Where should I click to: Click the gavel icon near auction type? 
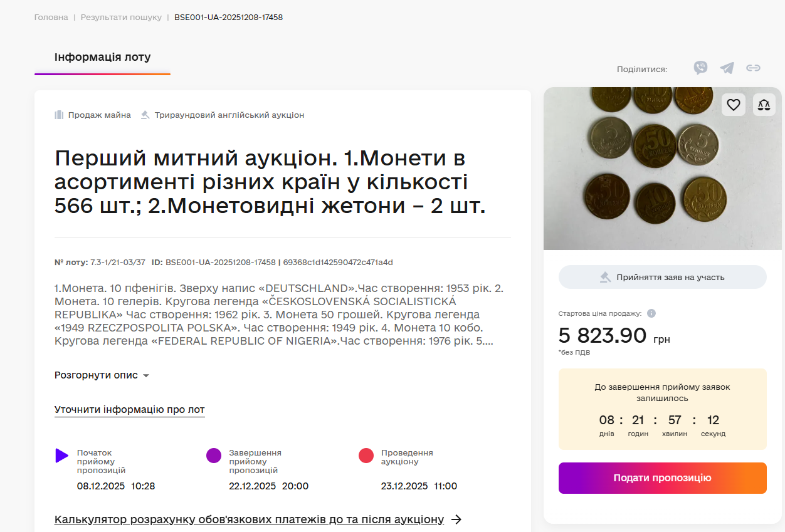click(145, 115)
